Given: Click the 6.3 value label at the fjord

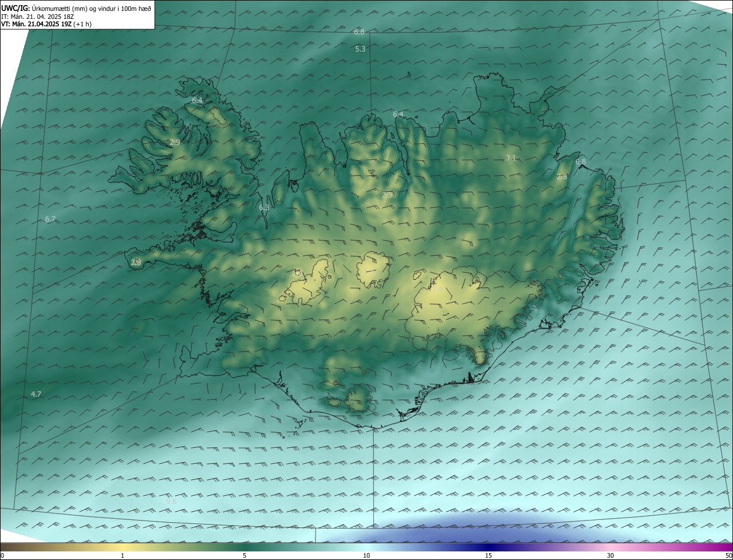Looking at the screenshot, I should (264, 208).
